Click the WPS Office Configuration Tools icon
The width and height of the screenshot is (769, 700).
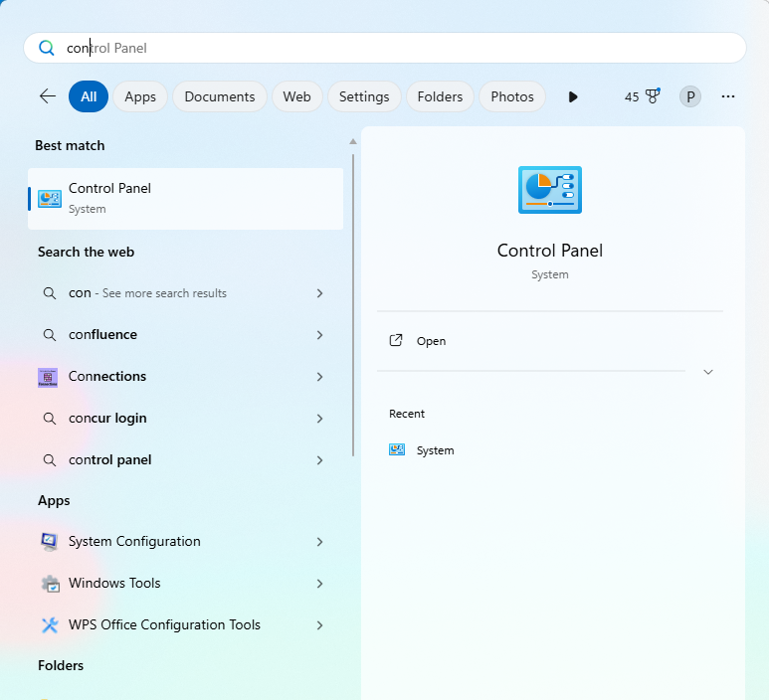pos(50,625)
